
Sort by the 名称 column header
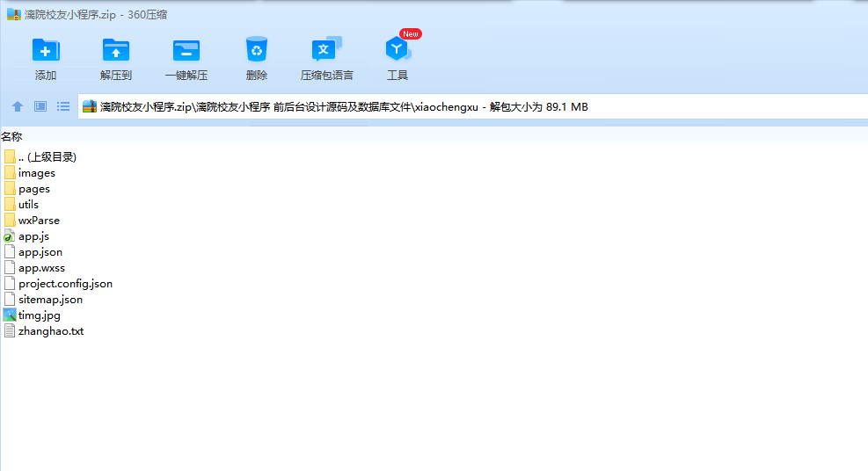coord(11,136)
